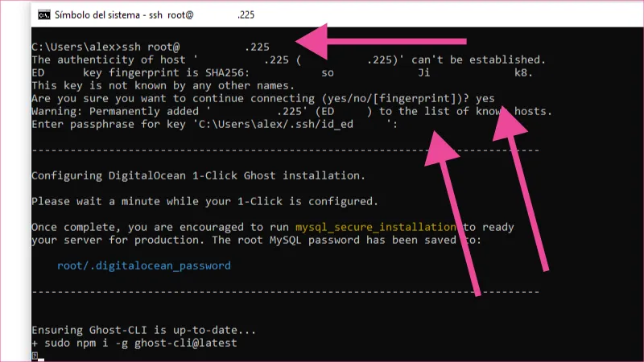Click the 'key fingerprint is SHA256:' line

point(283,72)
